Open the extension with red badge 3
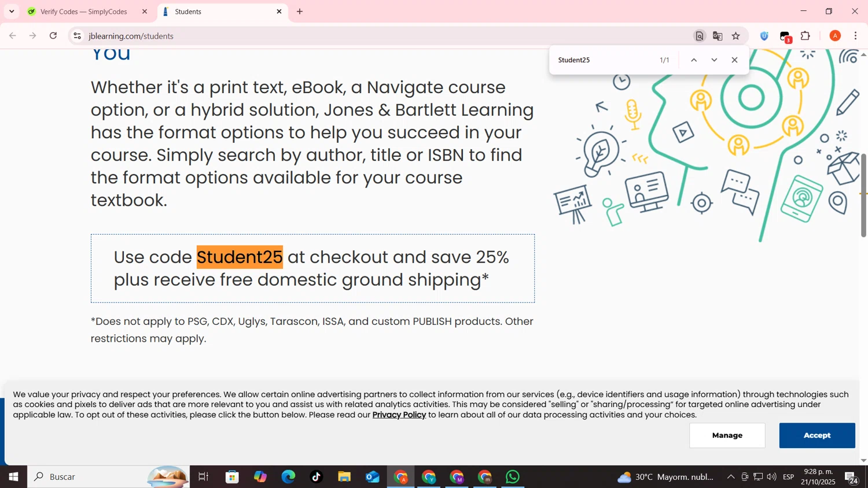The width and height of the screenshot is (868, 488). [x=785, y=36]
